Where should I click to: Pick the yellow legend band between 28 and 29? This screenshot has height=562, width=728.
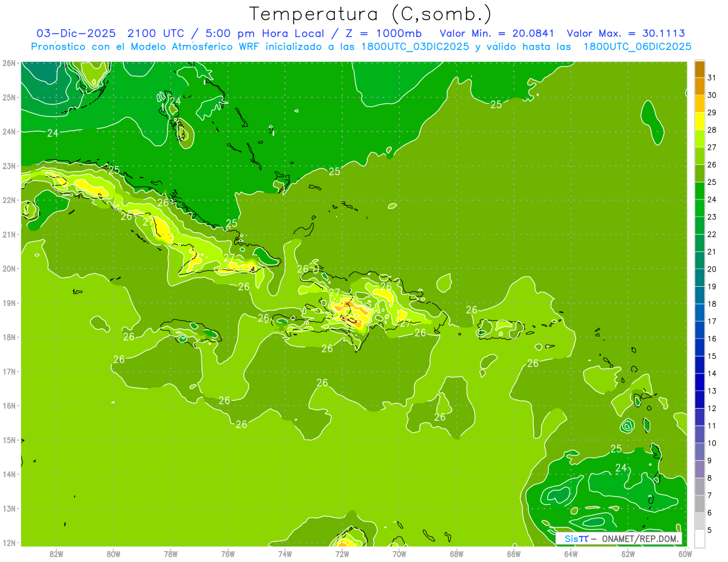click(x=699, y=121)
